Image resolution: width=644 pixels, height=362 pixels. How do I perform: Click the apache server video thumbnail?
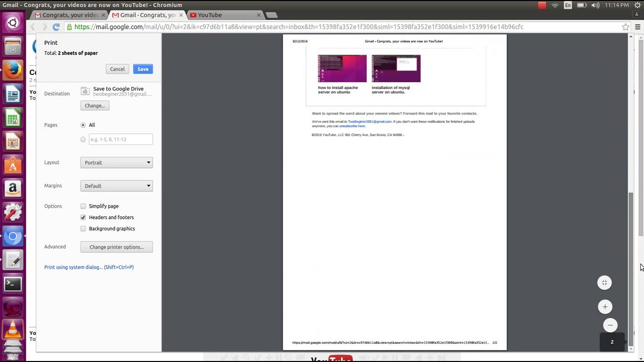coord(342,68)
